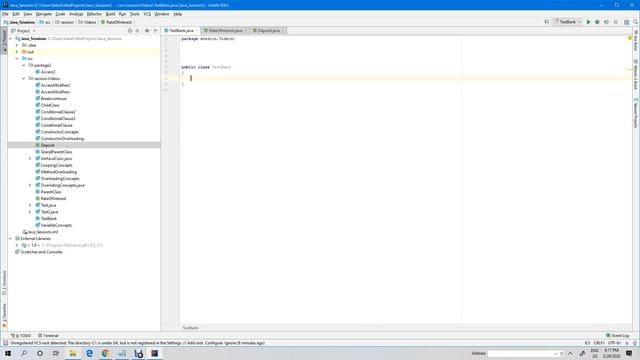Screen dimensions: 640x360
Task: Click the Stop square icon in toolbar
Action: pos(616,22)
